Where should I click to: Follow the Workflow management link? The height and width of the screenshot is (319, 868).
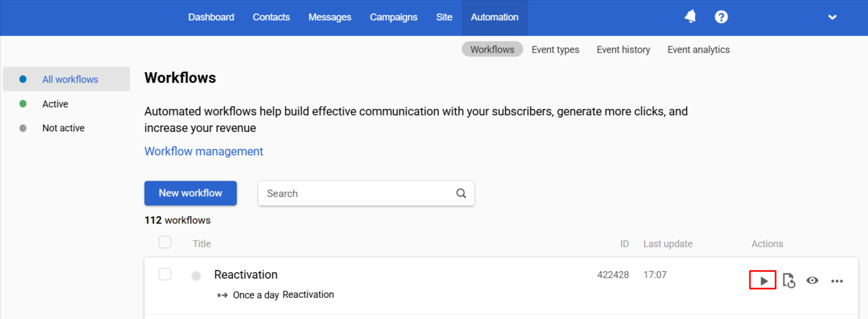tap(204, 151)
